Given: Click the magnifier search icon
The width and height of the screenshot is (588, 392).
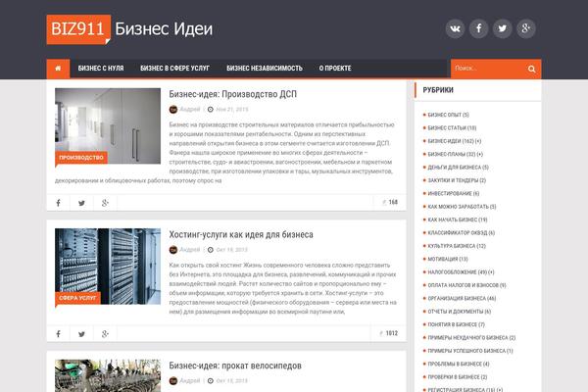Looking at the screenshot, I should click(531, 69).
